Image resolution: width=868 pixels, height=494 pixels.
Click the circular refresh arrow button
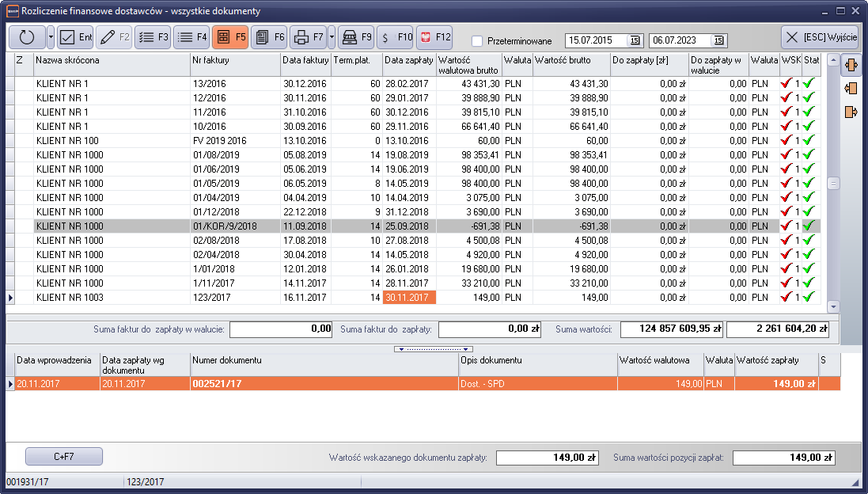point(27,37)
